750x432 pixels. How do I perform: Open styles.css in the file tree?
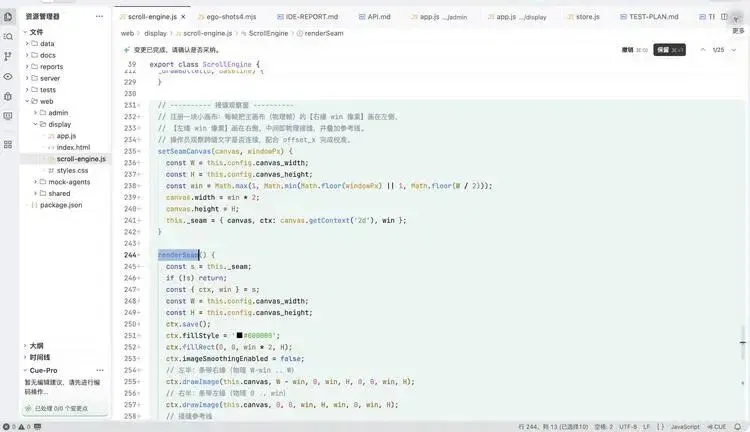72,170
